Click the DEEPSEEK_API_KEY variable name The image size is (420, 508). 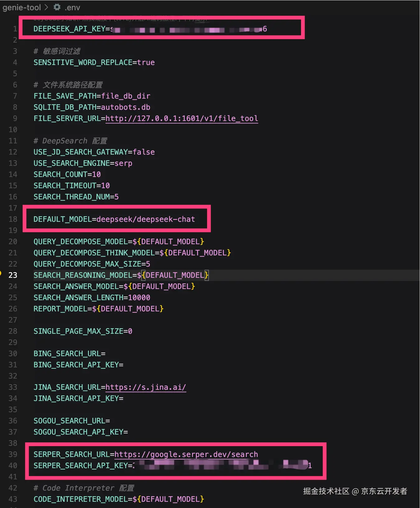tap(69, 29)
